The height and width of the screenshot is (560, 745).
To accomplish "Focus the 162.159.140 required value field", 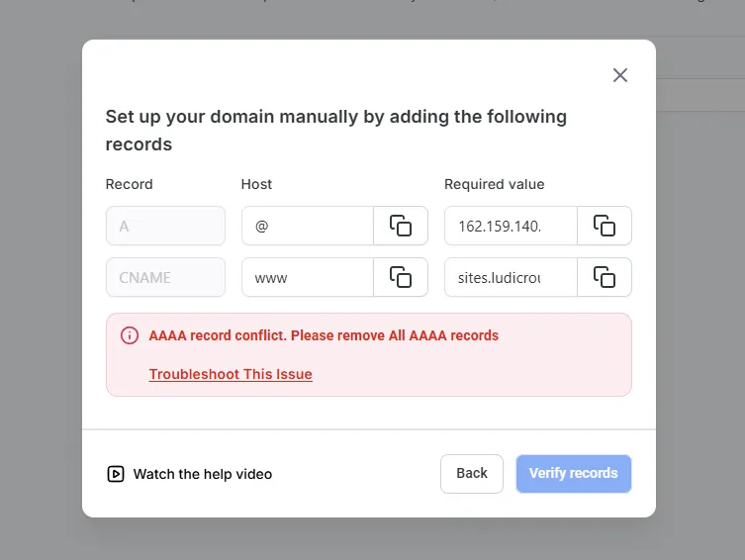I will 511,226.
